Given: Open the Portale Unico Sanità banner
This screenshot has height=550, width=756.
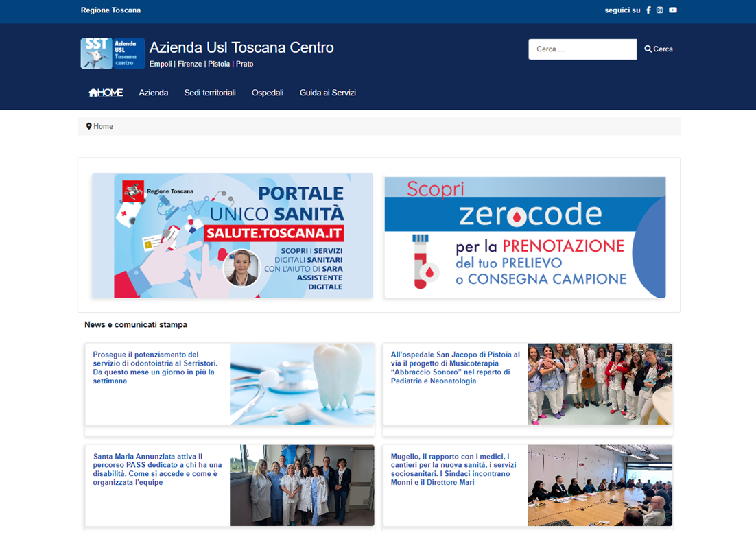Looking at the screenshot, I should (232, 236).
